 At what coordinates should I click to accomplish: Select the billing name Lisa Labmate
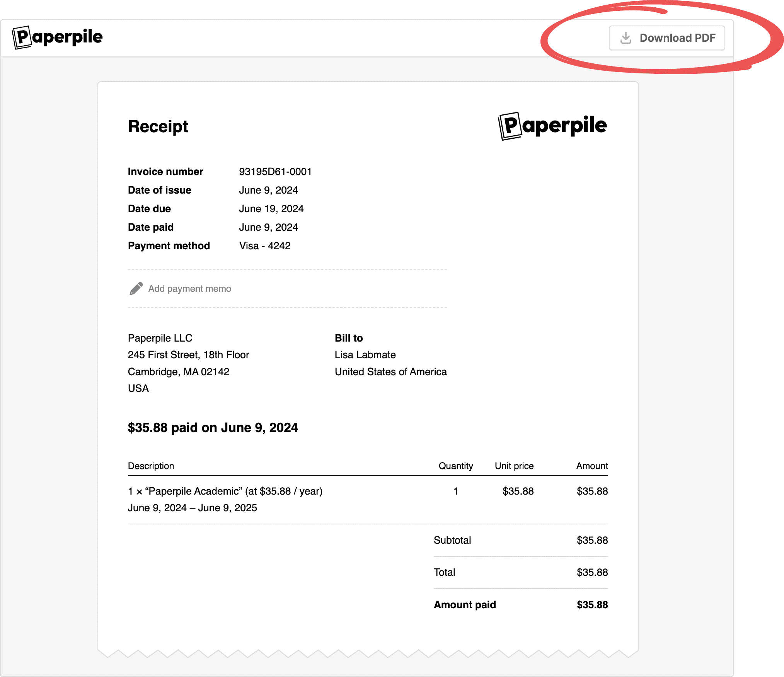tap(365, 354)
